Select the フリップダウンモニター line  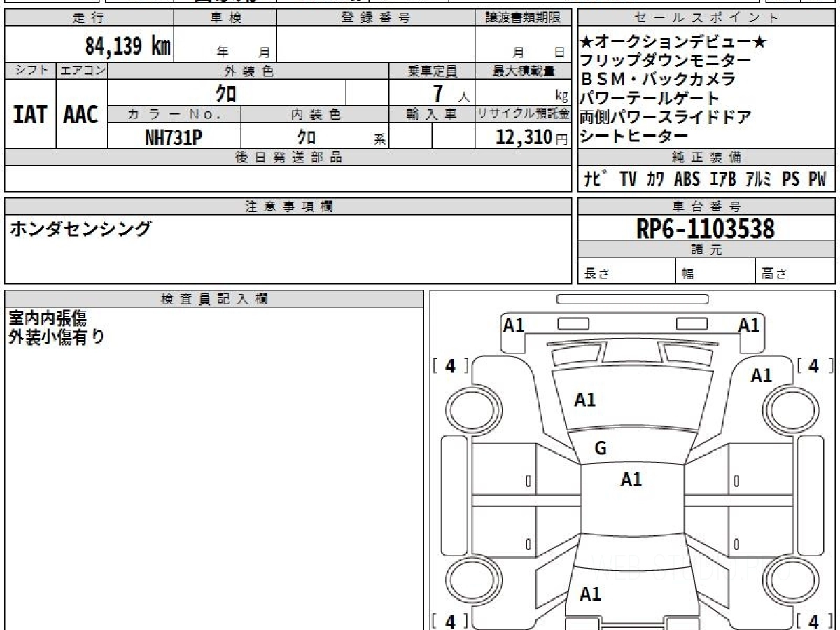[665, 61]
